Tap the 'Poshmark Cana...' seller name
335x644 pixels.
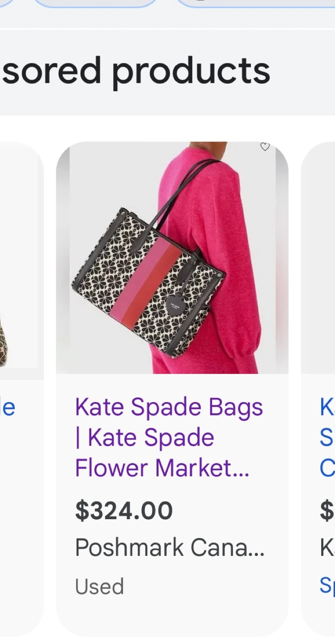click(x=170, y=547)
